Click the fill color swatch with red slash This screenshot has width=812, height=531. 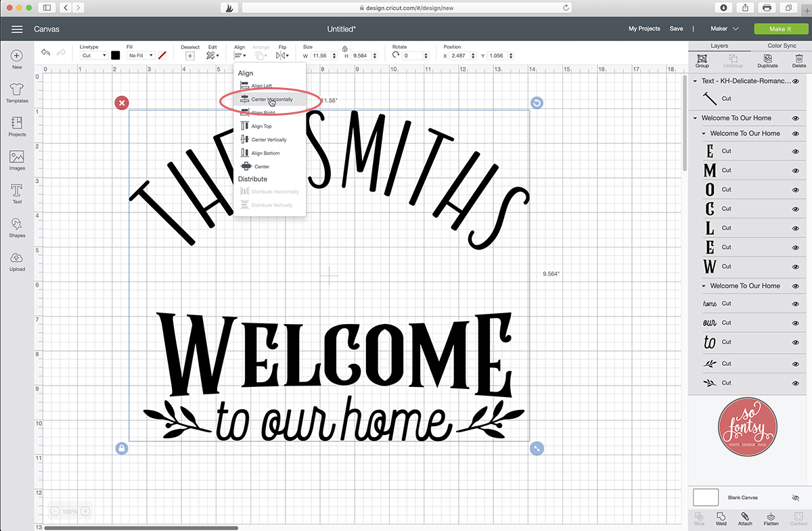coord(162,55)
